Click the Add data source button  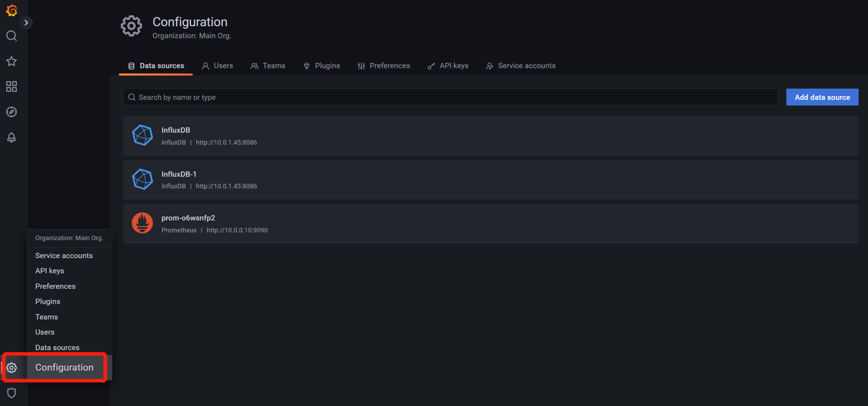click(x=822, y=97)
